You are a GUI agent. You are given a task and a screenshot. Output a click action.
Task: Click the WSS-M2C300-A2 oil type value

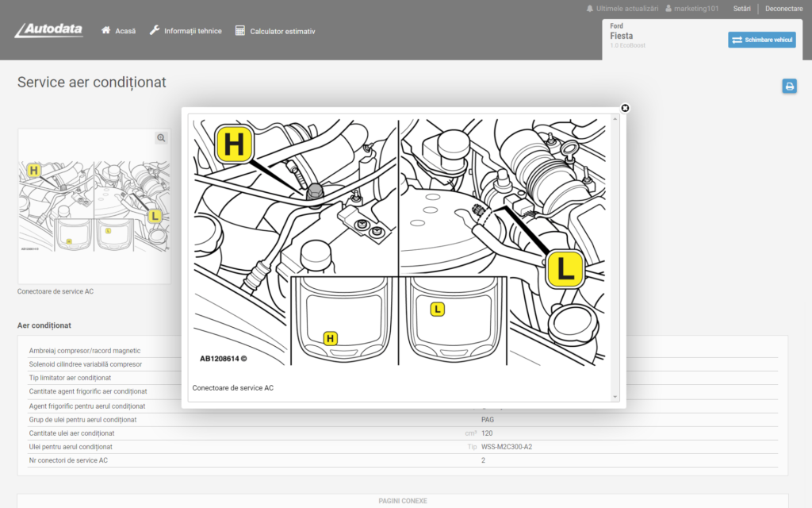[x=506, y=447]
